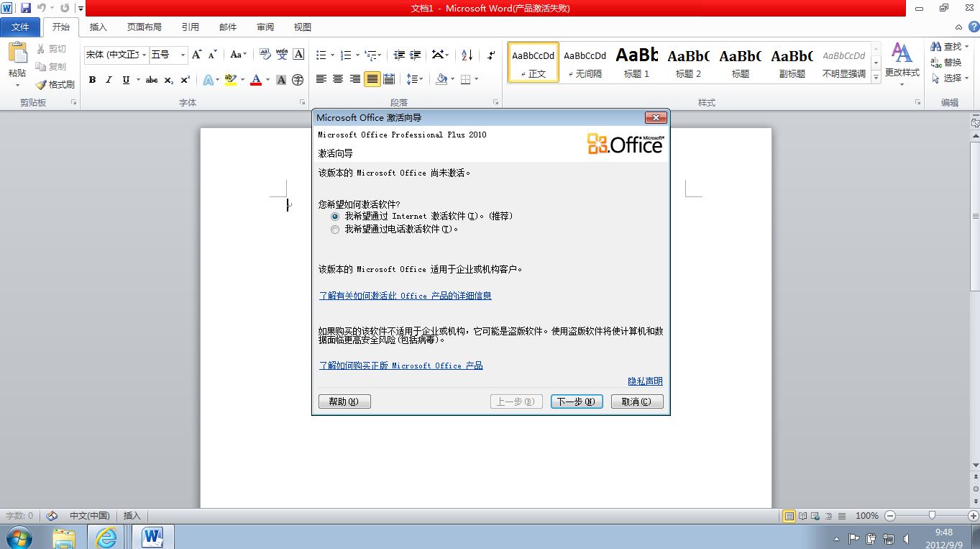Open the 隐私声明 (Privacy Statement) link
This screenshot has width=980, height=549.
tap(646, 381)
